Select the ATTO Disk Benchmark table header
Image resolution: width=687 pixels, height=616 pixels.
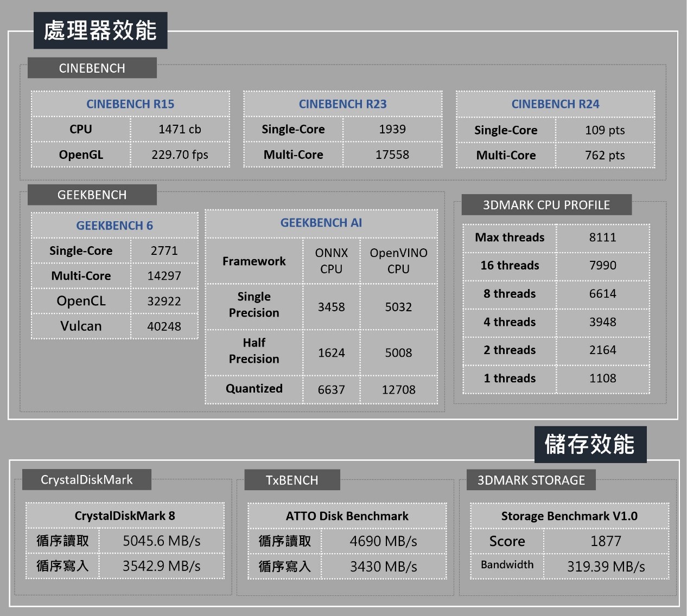coord(347,516)
